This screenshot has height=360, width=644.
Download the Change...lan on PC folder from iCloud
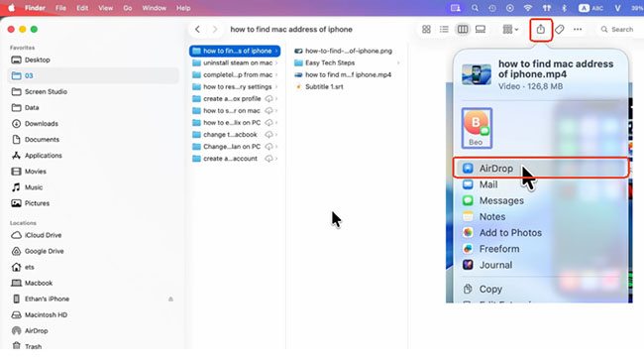pos(268,147)
